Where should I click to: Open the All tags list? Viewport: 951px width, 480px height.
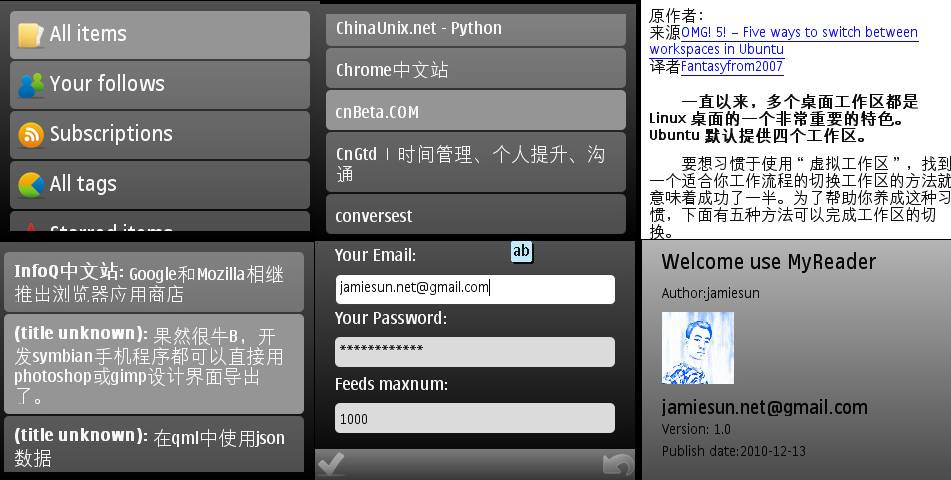coord(160,184)
